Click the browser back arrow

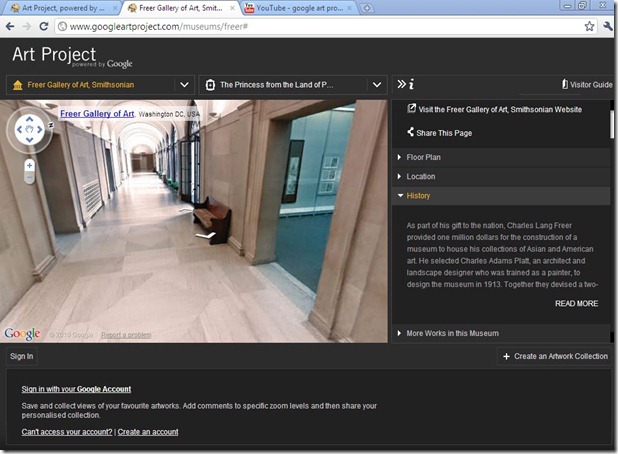pos(10,26)
